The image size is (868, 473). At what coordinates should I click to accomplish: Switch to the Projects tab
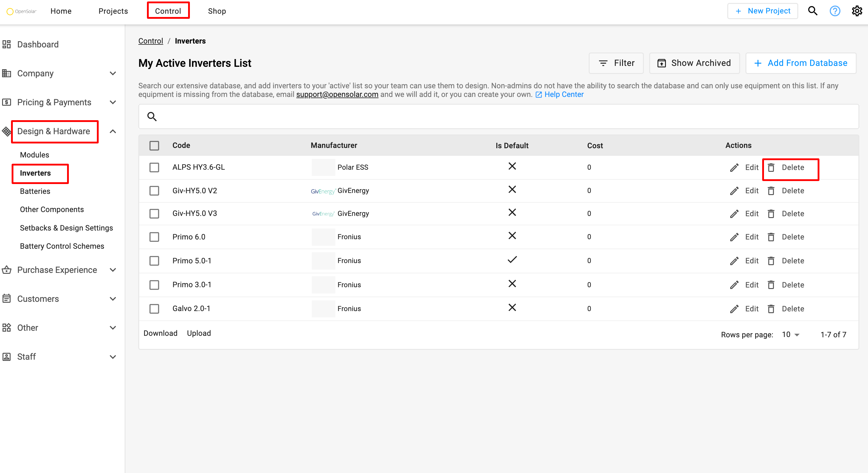(x=113, y=11)
